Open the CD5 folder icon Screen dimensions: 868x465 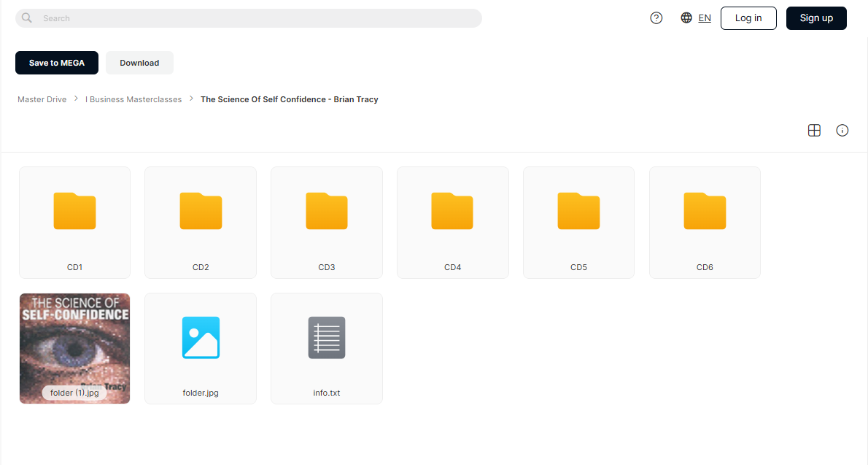[578, 211]
